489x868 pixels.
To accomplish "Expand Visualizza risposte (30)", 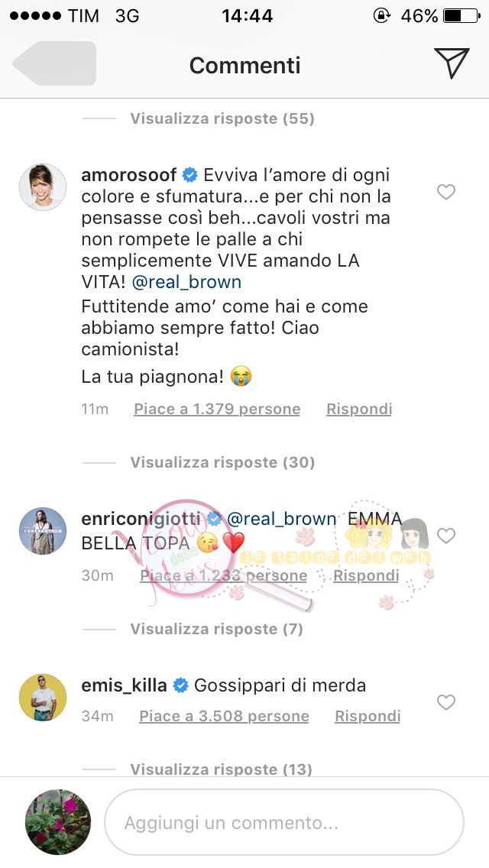I will point(222,462).
